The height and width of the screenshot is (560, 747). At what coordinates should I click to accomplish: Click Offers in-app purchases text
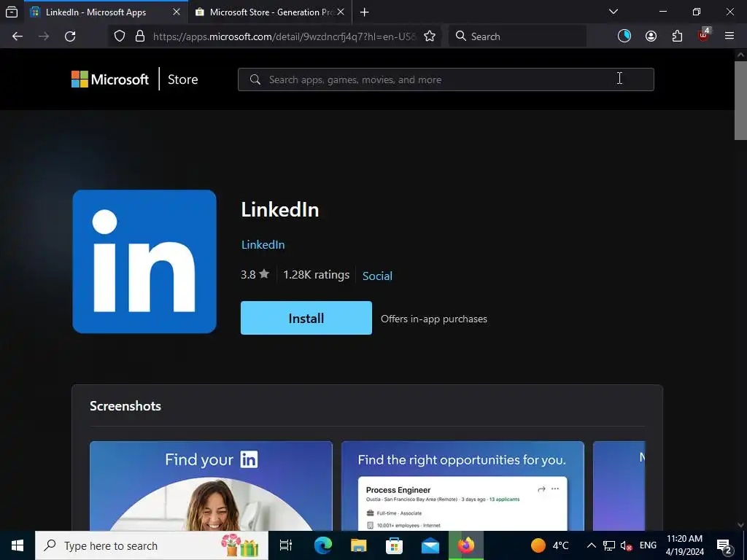click(434, 319)
